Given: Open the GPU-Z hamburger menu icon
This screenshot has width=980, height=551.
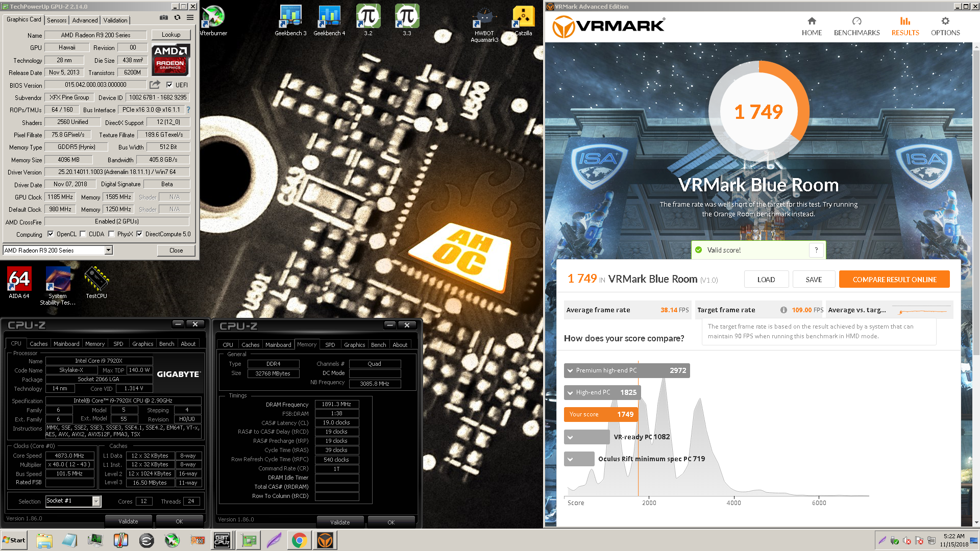Looking at the screenshot, I should (190, 18).
